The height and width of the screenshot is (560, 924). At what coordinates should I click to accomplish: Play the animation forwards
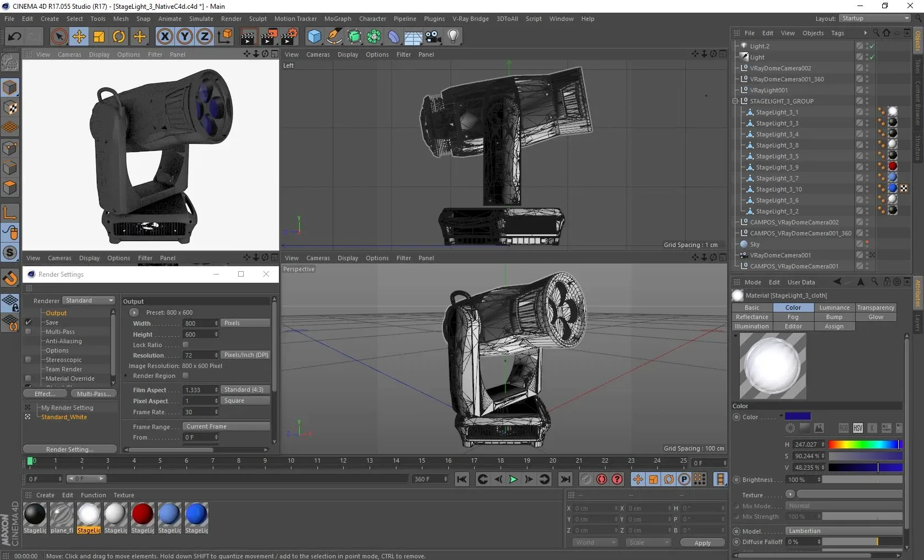513,479
